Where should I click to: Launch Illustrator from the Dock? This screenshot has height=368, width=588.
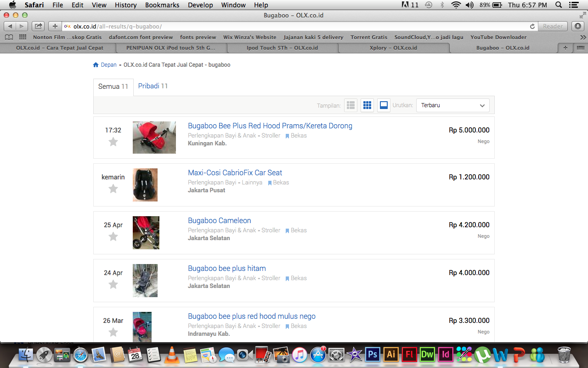[x=391, y=355]
